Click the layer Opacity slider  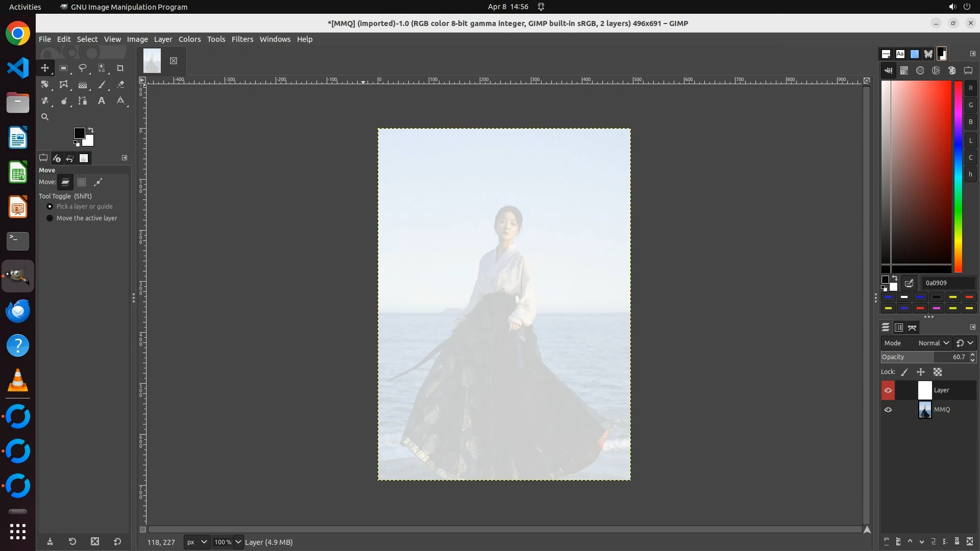[x=924, y=357]
